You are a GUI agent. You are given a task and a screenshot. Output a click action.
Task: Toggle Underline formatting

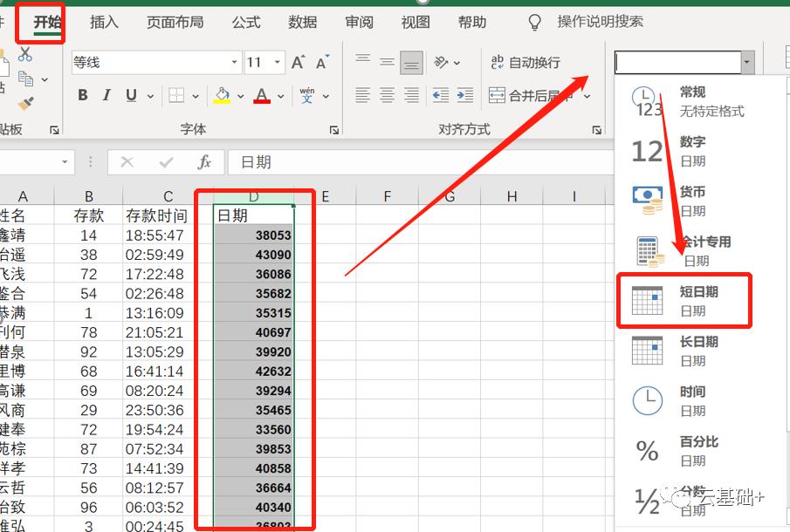131,95
